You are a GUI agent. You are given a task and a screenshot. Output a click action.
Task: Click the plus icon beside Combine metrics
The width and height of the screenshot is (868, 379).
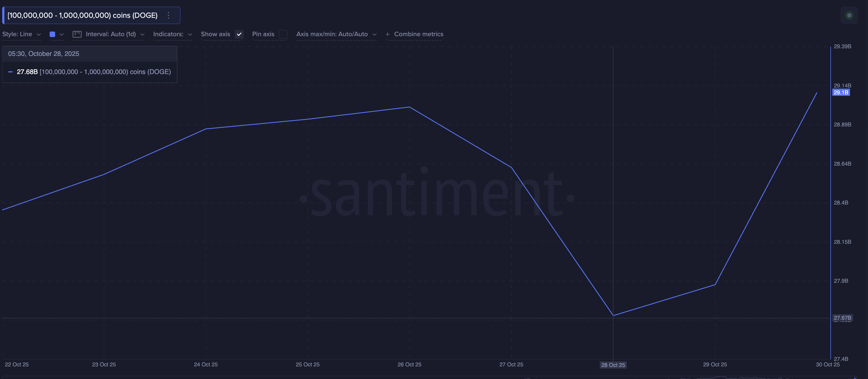click(x=387, y=34)
